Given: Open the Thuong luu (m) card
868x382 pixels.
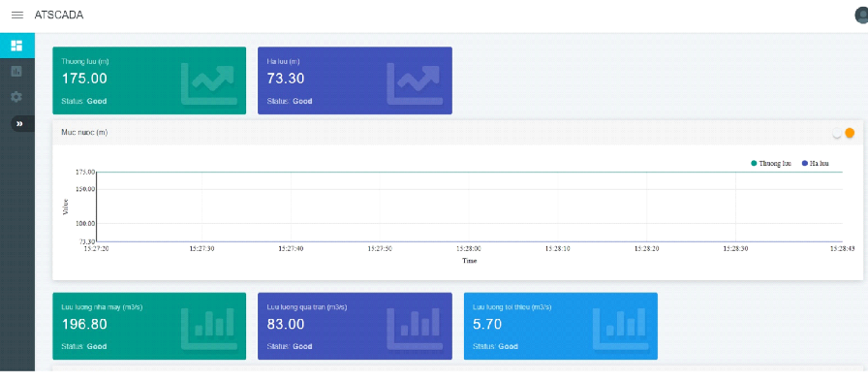Looking at the screenshot, I should click(x=149, y=80).
